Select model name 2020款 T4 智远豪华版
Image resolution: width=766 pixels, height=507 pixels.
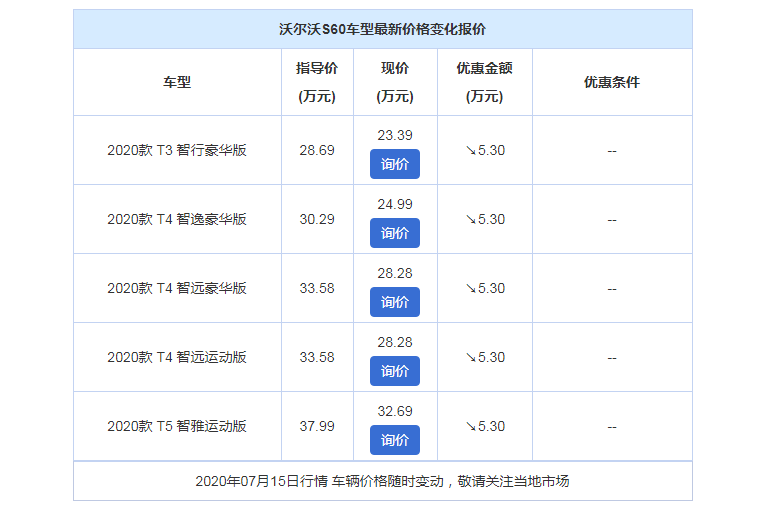(177, 288)
